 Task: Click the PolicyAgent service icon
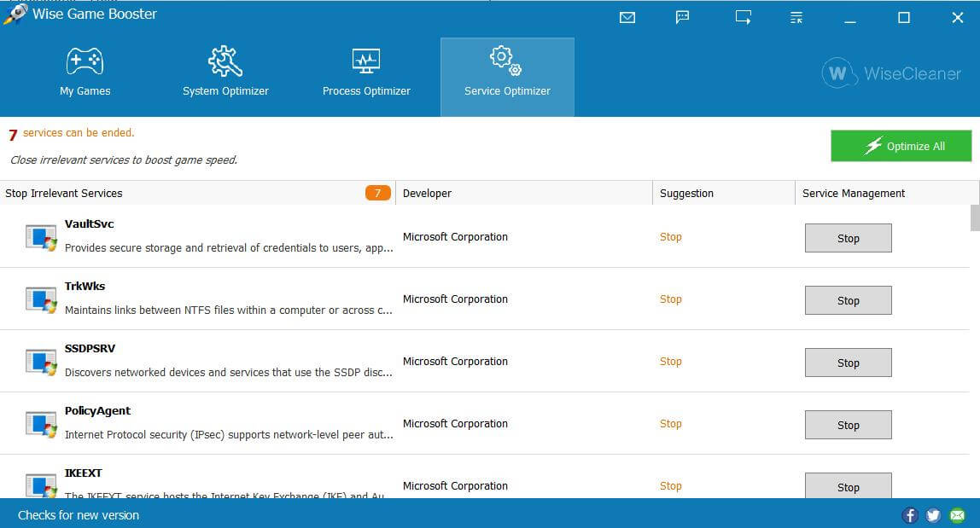click(41, 424)
